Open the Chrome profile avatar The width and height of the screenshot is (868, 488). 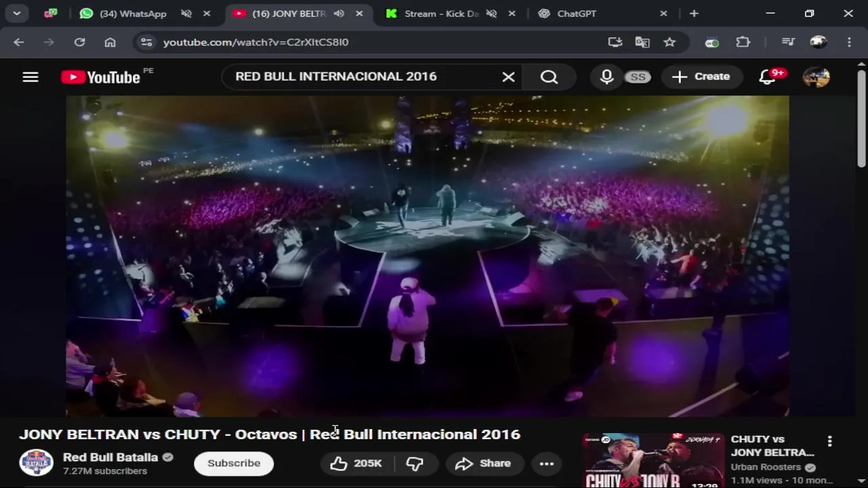pyautogui.click(x=818, y=42)
